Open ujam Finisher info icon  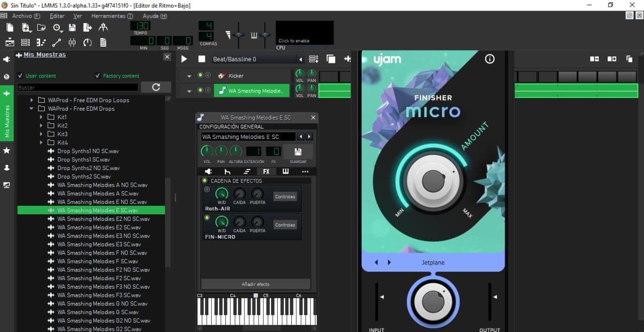(x=490, y=59)
